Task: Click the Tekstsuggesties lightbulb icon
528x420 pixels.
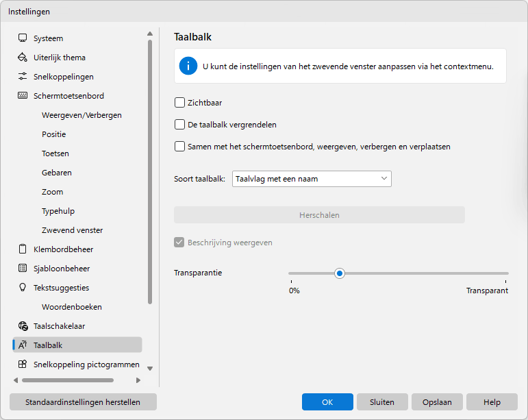Action: tap(23, 288)
